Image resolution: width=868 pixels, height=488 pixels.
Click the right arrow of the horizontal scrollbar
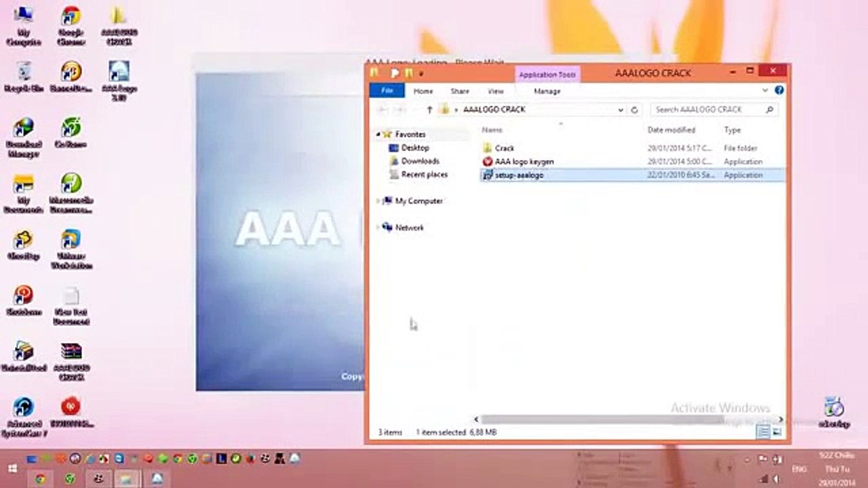(781, 420)
